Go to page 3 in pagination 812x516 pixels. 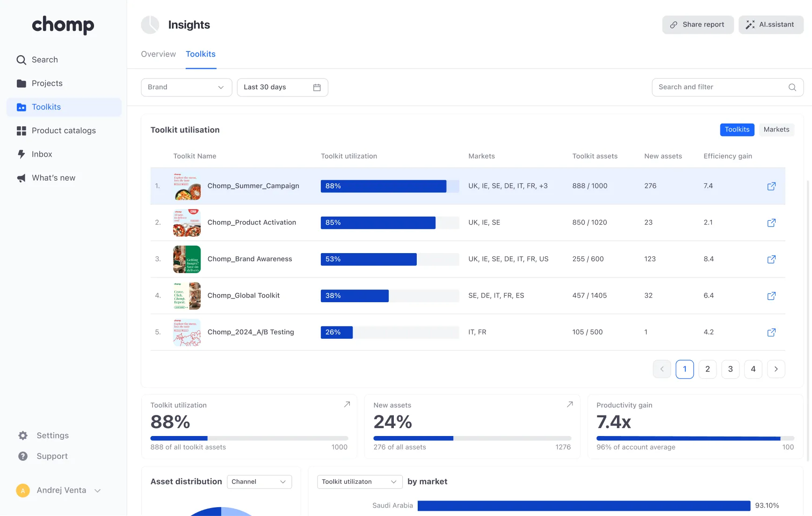731,369
